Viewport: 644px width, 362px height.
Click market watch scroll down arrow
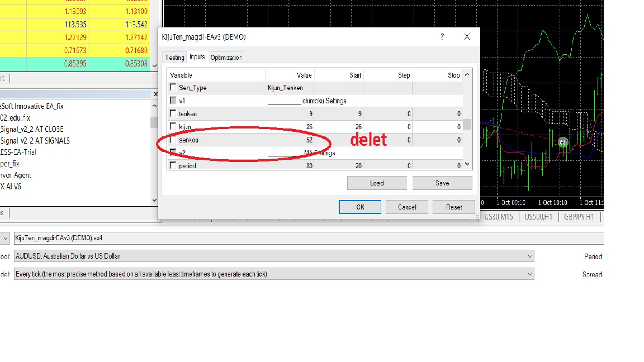tap(154, 65)
